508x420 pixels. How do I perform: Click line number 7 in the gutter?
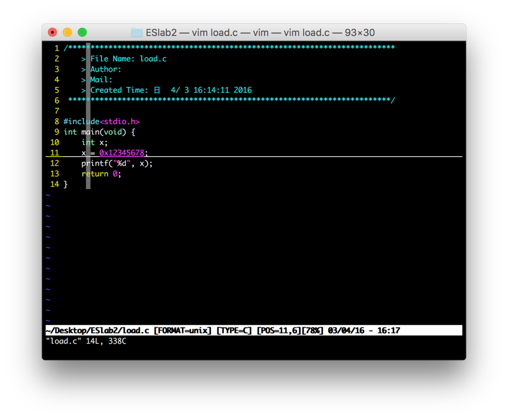(57, 111)
